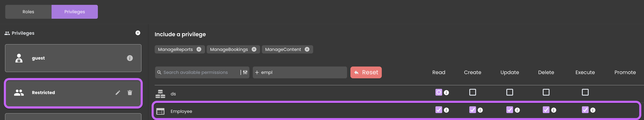Toggle the ds Read permission indicator

point(439,92)
